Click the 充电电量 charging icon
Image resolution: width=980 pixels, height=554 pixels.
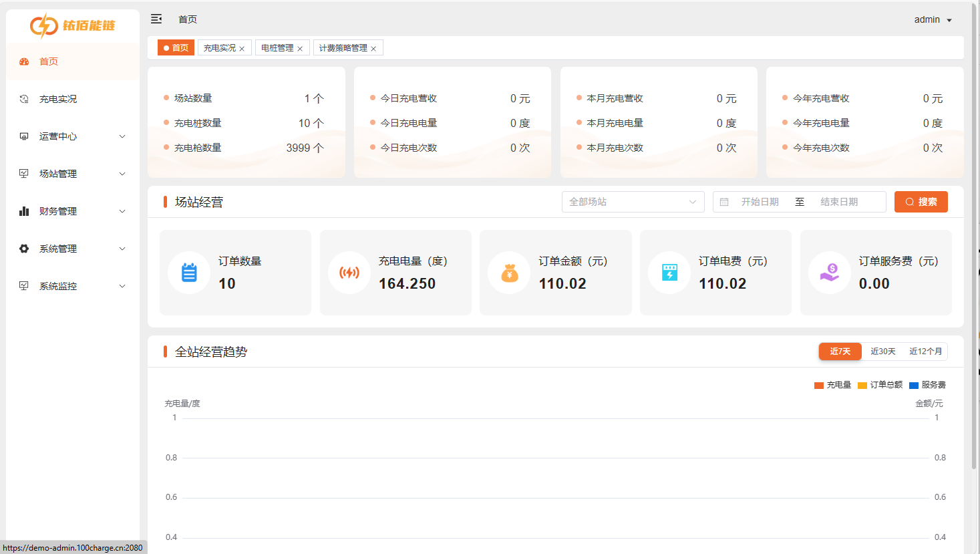(349, 273)
